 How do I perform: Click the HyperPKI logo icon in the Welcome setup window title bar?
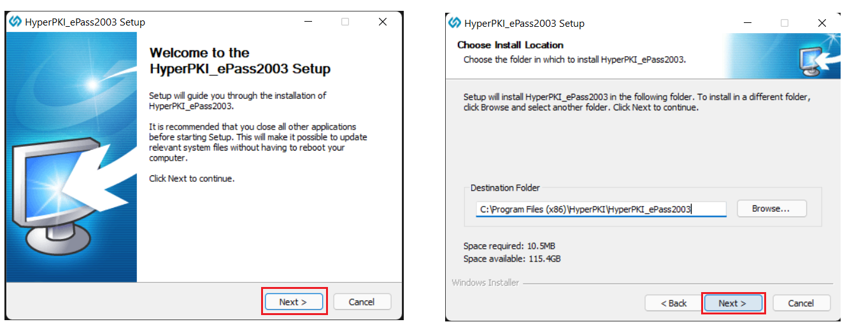15,22
